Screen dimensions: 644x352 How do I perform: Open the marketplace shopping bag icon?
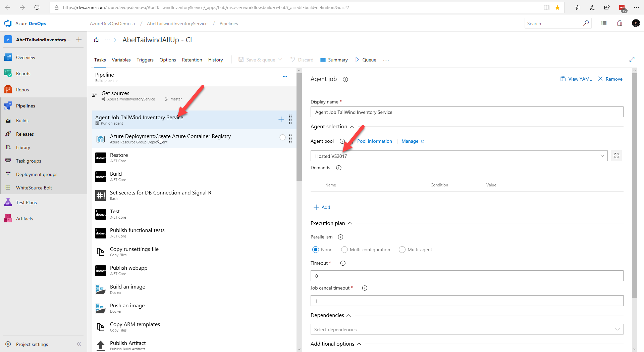coord(620,24)
